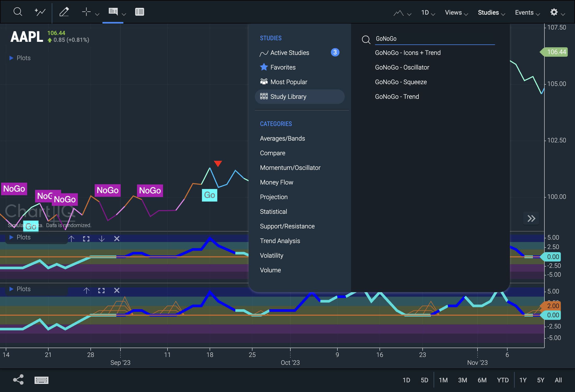Click the AAPL symbol title
575x392 pixels.
pos(27,37)
